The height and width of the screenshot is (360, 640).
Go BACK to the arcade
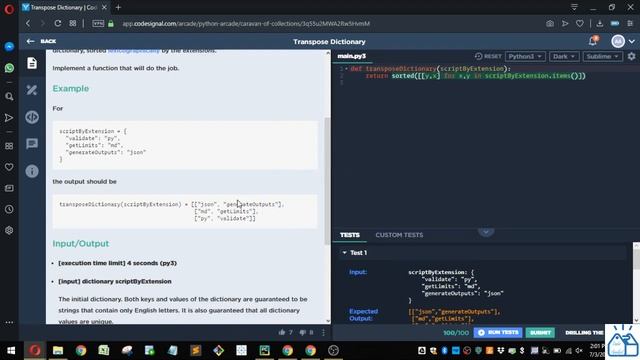pyautogui.click(x=41, y=41)
